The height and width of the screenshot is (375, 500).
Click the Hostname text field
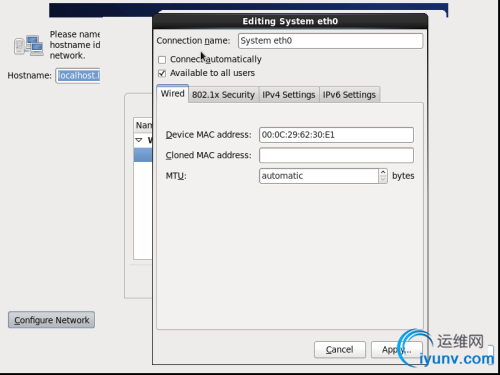(x=78, y=76)
